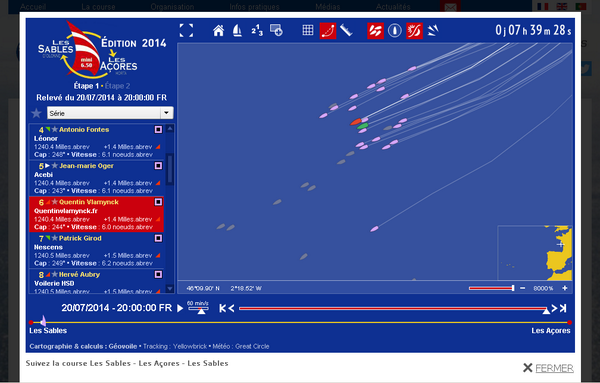Click the green boat on the map
This screenshot has width=600, height=383.
pyautogui.click(x=362, y=126)
